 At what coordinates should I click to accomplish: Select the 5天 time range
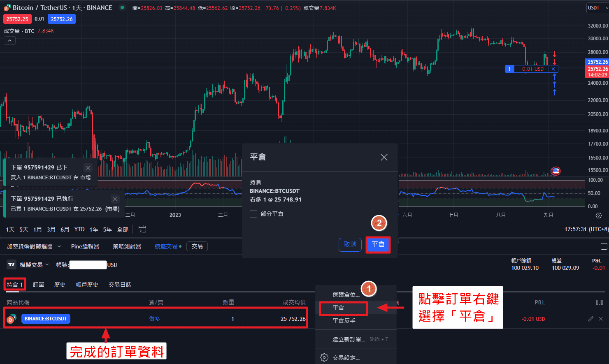point(24,230)
